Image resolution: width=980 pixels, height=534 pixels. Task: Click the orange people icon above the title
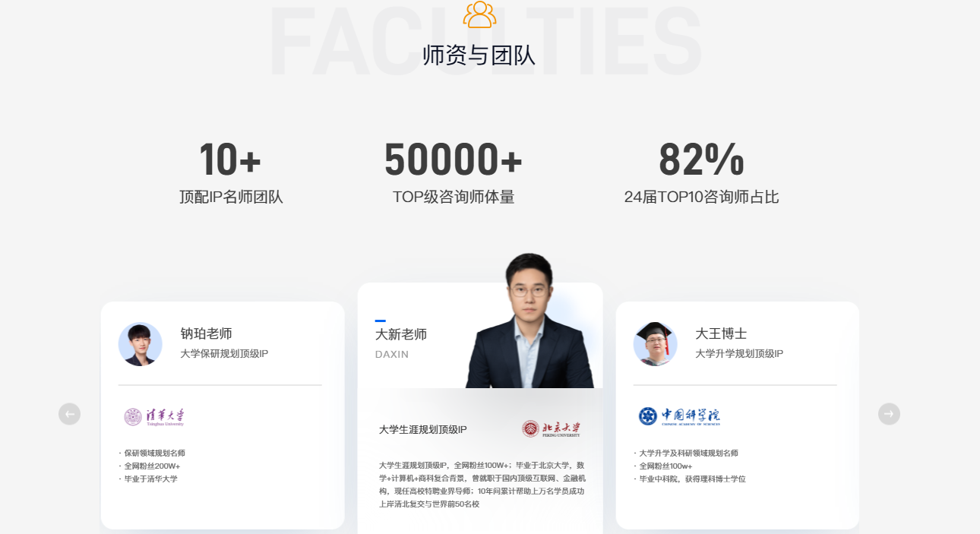479,14
